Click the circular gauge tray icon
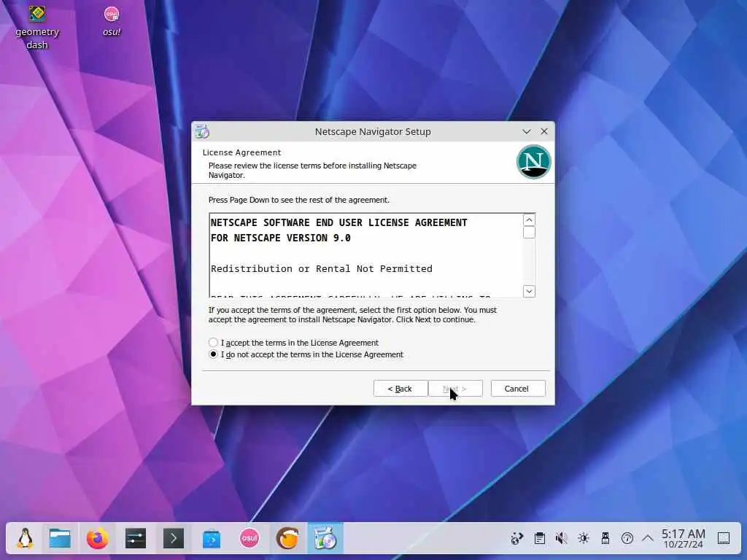Viewport: 747px width, 560px height. [x=627, y=539]
